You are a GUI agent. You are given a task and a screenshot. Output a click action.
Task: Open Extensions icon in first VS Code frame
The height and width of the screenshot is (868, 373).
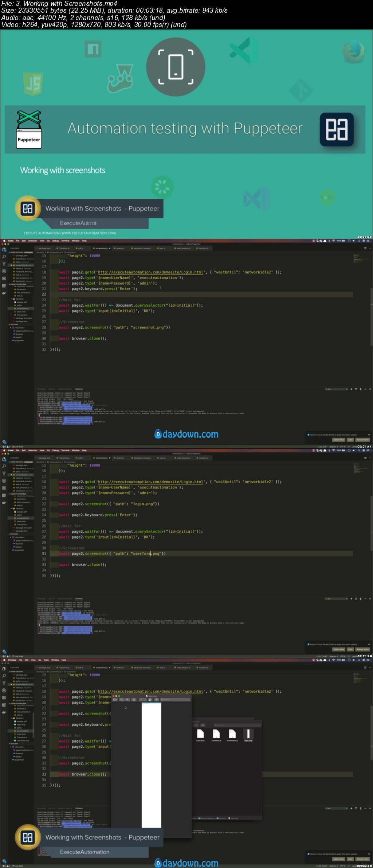(4, 278)
